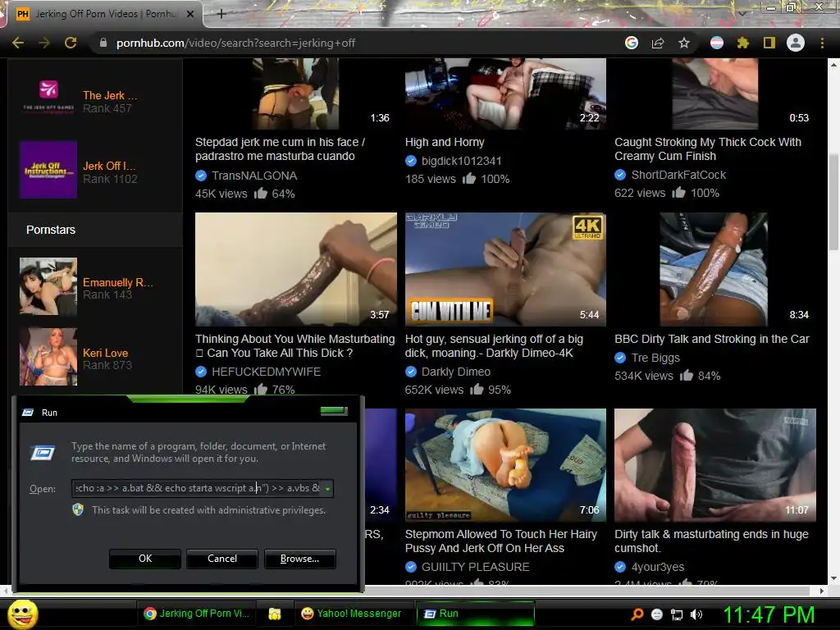The height and width of the screenshot is (630, 840).
Task: Open the 4your3yes uploader link
Action: (x=657, y=567)
